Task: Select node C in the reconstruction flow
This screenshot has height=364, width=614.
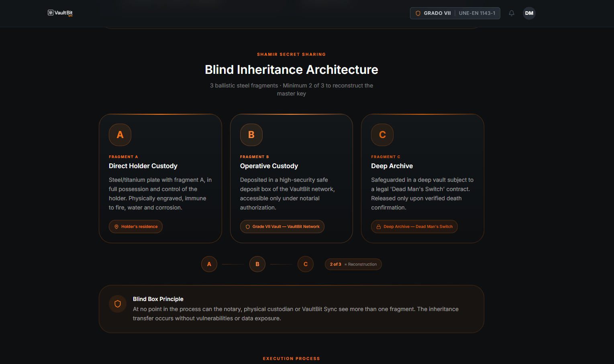Action: tap(305, 264)
